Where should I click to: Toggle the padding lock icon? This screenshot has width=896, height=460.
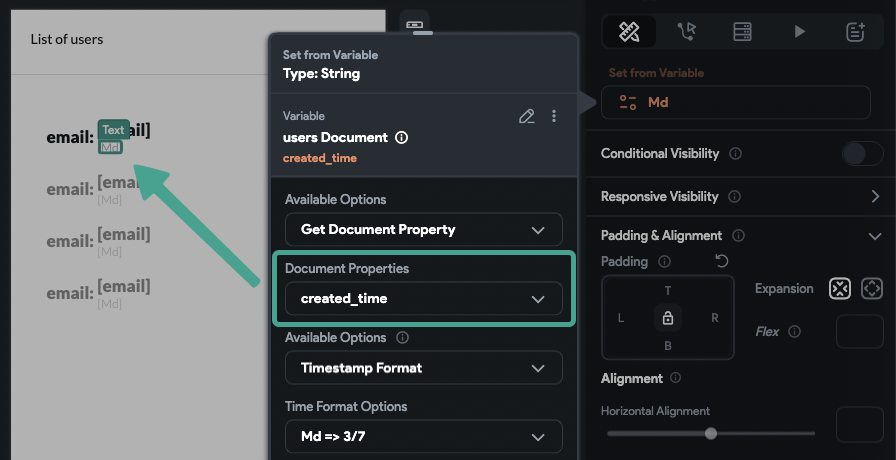coord(667,318)
